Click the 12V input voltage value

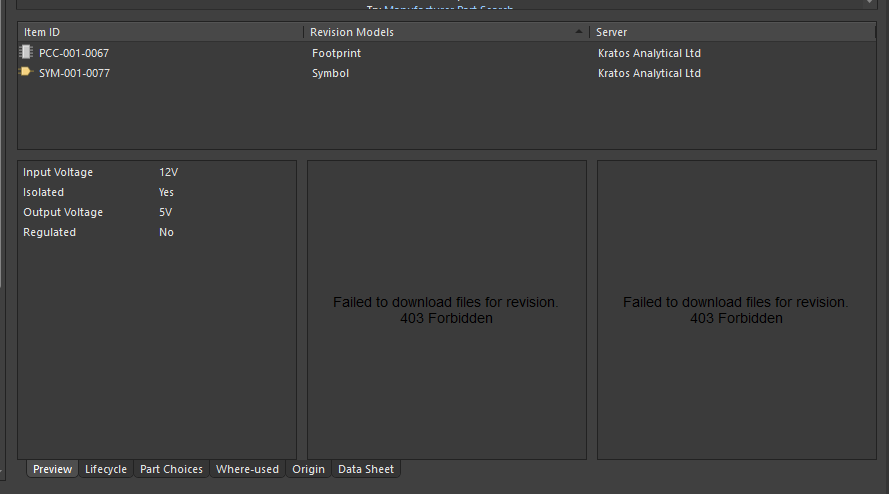click(x=168, y=172)
